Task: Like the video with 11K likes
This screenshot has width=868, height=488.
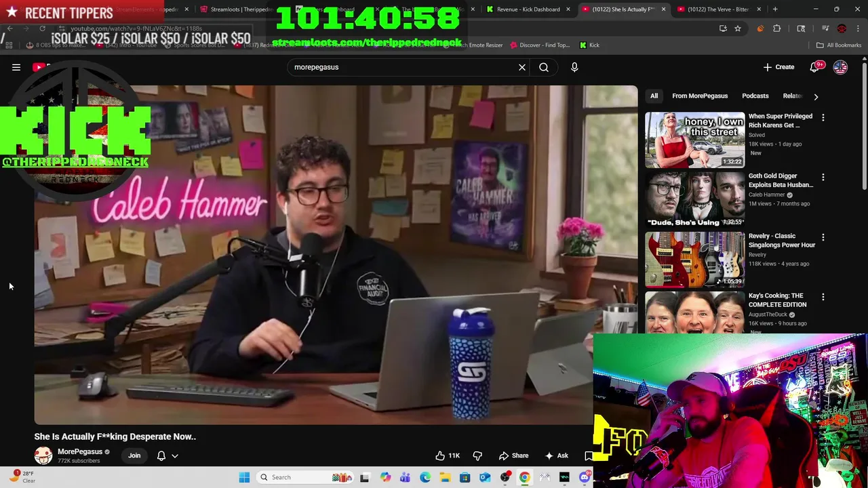Action: (448, 455)
